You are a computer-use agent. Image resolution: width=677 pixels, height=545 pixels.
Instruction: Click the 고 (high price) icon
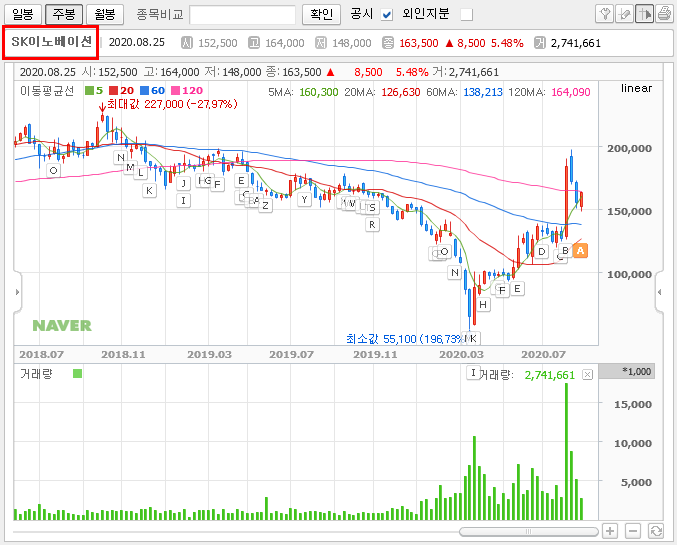(x=254, y=43)
